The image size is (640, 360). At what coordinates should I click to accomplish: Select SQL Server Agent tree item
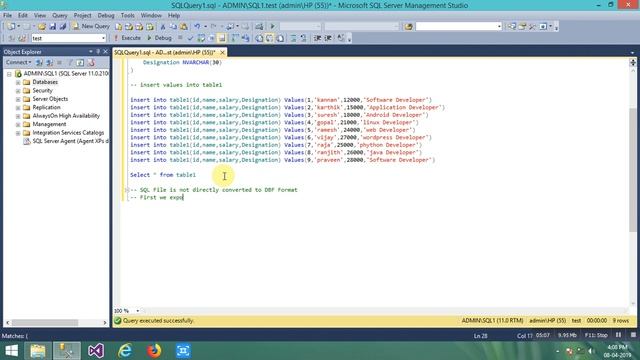70,141
